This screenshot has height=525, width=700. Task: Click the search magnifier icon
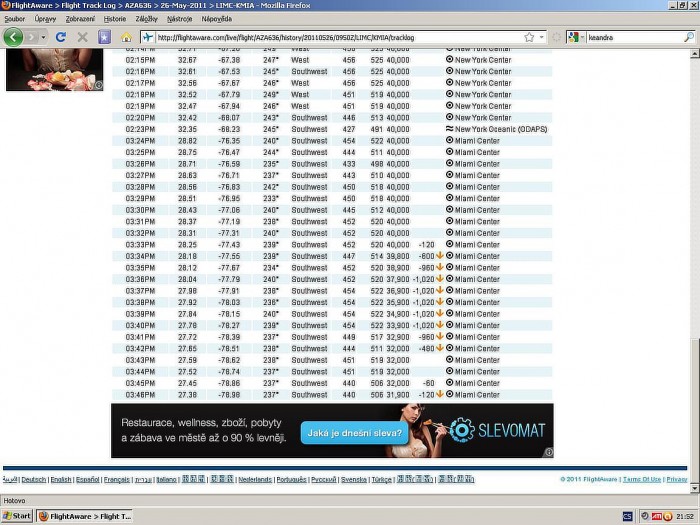(x=689, y=38)
